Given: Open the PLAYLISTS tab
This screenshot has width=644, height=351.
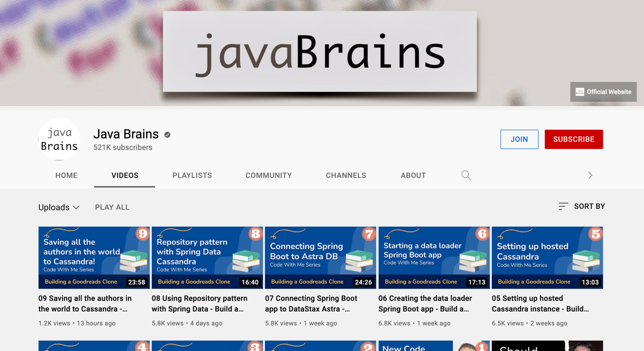Looking at the screenshot, I should [192, 175].
